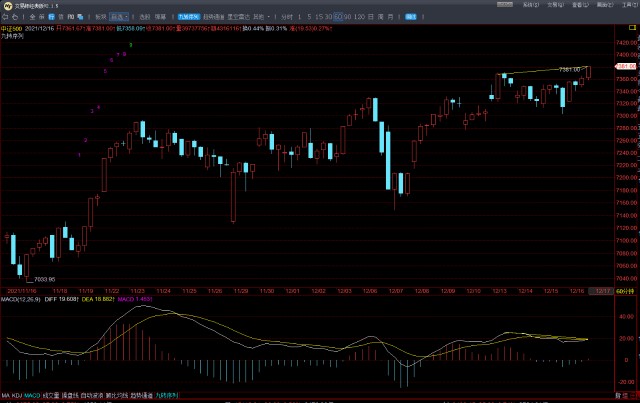Click the F10 info toolbar icon

tap(71, 17)
